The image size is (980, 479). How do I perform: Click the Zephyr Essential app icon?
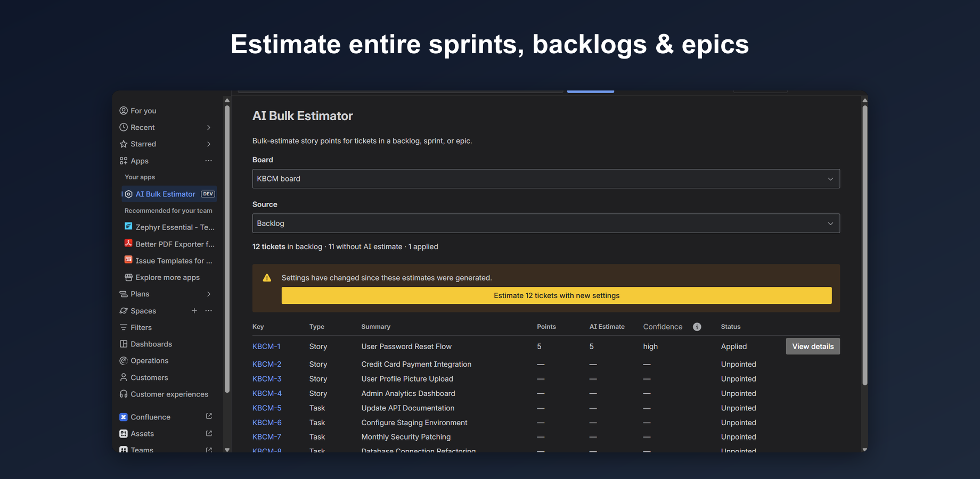point(128,227)
